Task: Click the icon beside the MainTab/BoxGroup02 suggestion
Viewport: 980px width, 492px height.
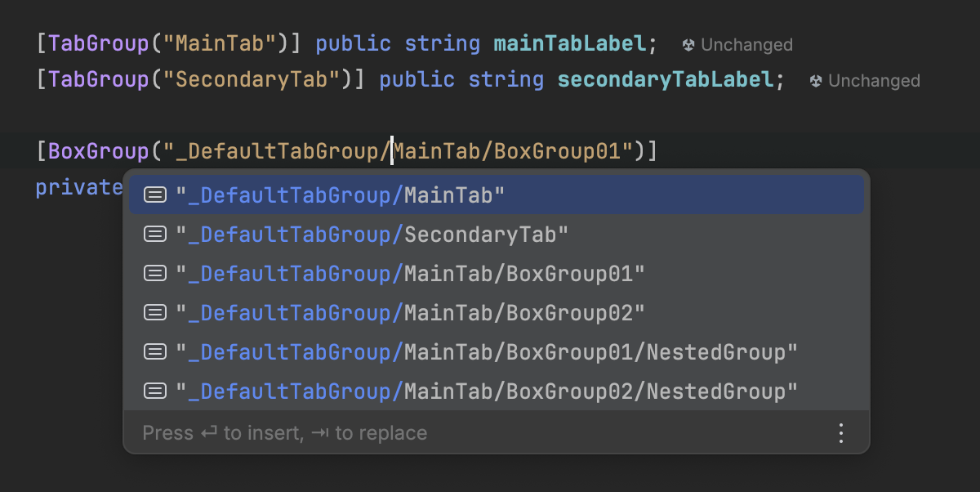Action: [x=154, y=313]
